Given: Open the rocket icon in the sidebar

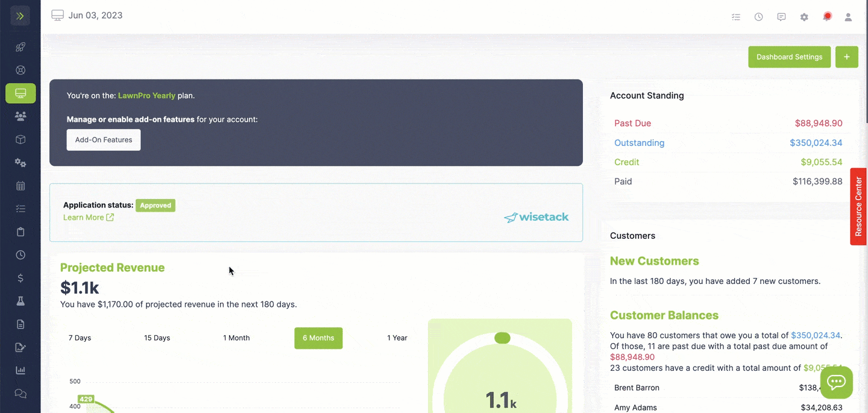Looking at the screenshot, I should [20, 47].
